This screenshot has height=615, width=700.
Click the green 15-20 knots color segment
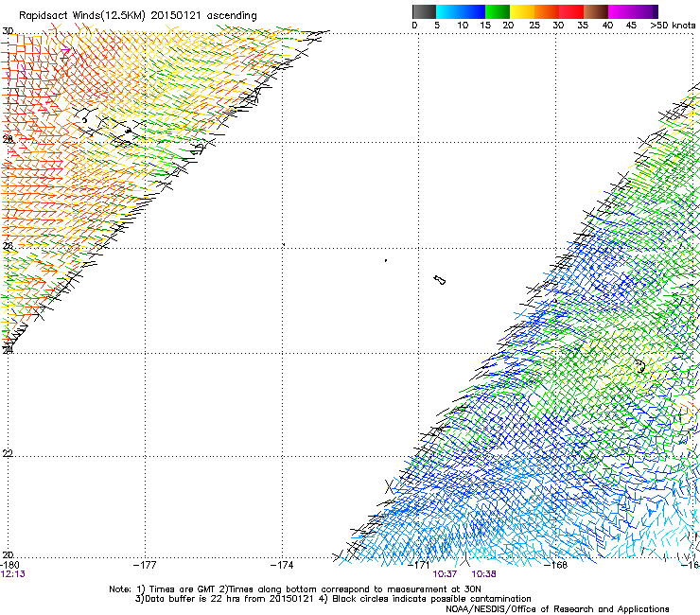coord(498,11)
